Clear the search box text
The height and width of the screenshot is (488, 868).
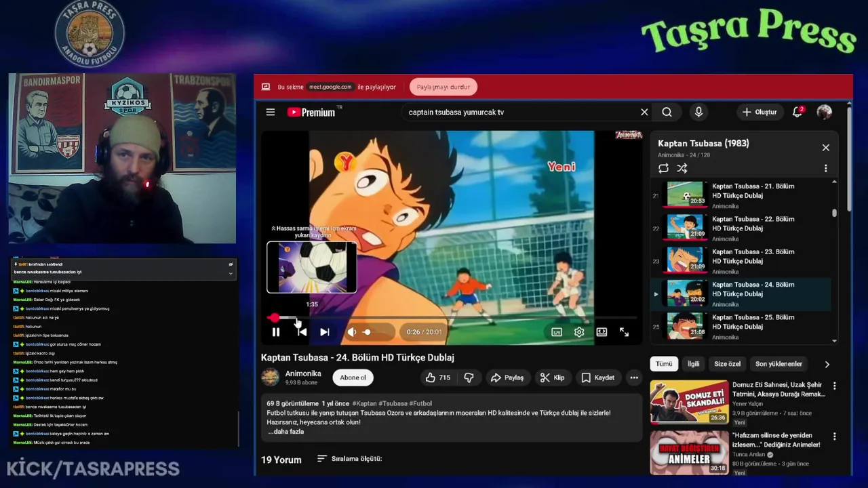[x=644, y=113]
